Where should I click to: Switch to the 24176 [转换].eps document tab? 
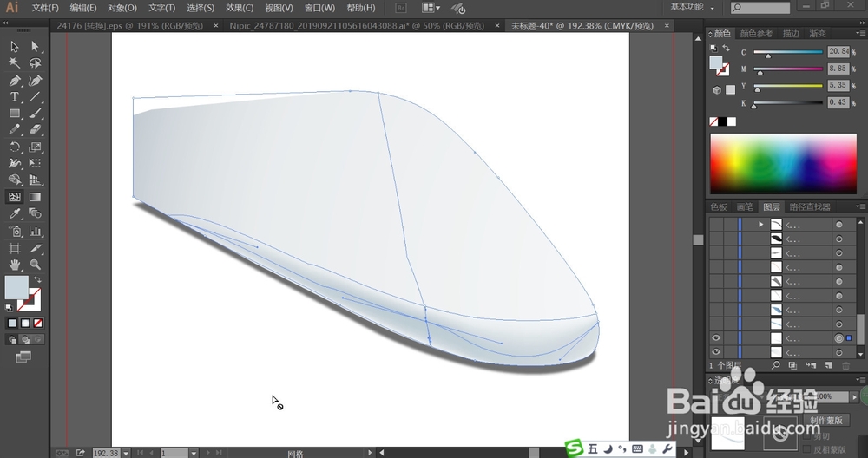tap(130, 25)
